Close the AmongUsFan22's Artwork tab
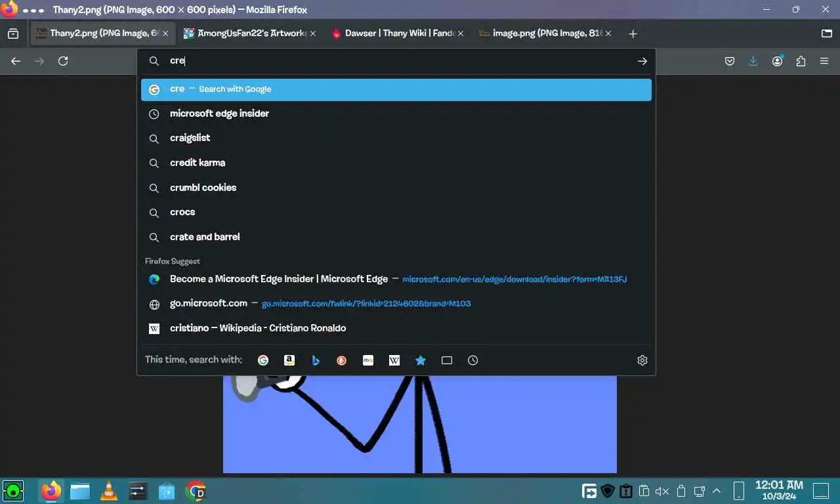Viewport: 840px width, 504px height. click(x=313, y=33)
